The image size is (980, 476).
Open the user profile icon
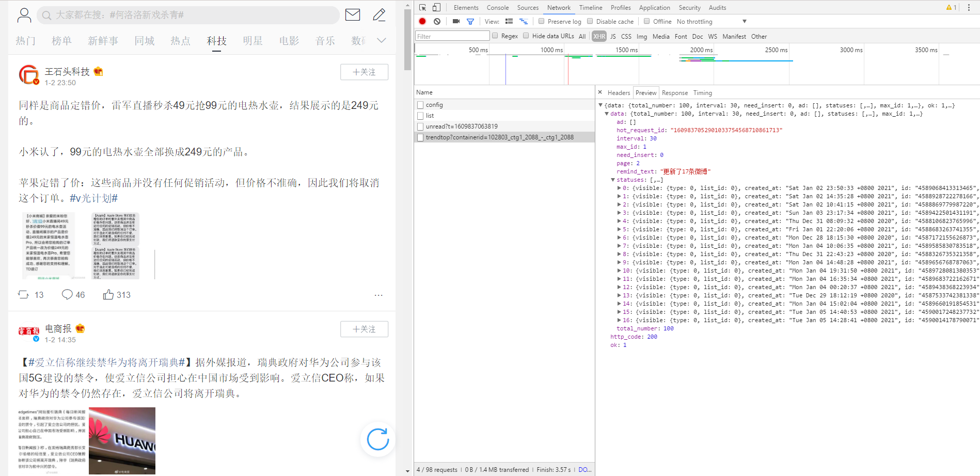tap(24, 15)
